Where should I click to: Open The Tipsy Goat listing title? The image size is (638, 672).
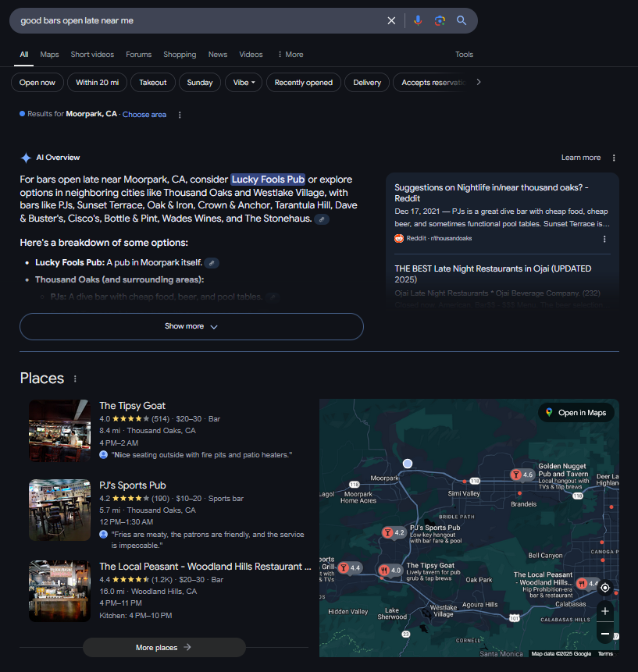tap(133, 406)
